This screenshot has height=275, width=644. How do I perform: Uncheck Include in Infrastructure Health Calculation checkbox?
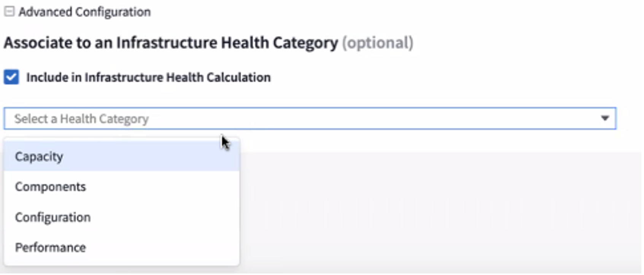point(11,77)
